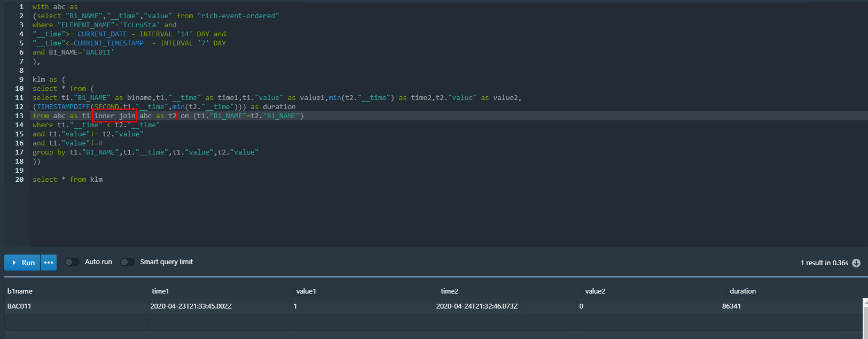Viewport: 868px width, 339px height.
Task: Select the 2020-04-24T21:32:46.073Z cell
Action: [x=477, y=306]
